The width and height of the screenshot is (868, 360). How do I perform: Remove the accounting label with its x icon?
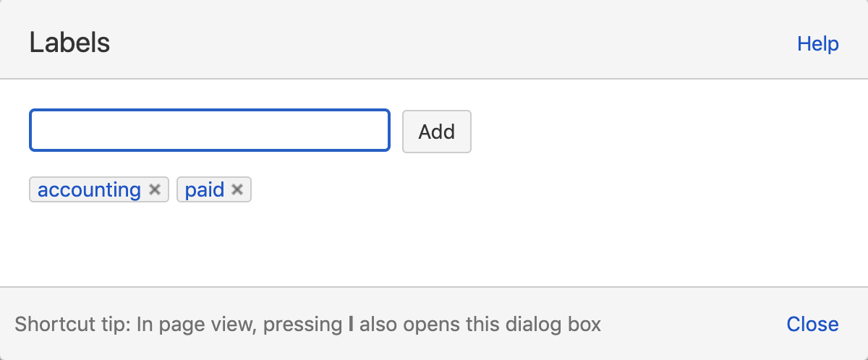pyautogui.click(x=154, y=190)
